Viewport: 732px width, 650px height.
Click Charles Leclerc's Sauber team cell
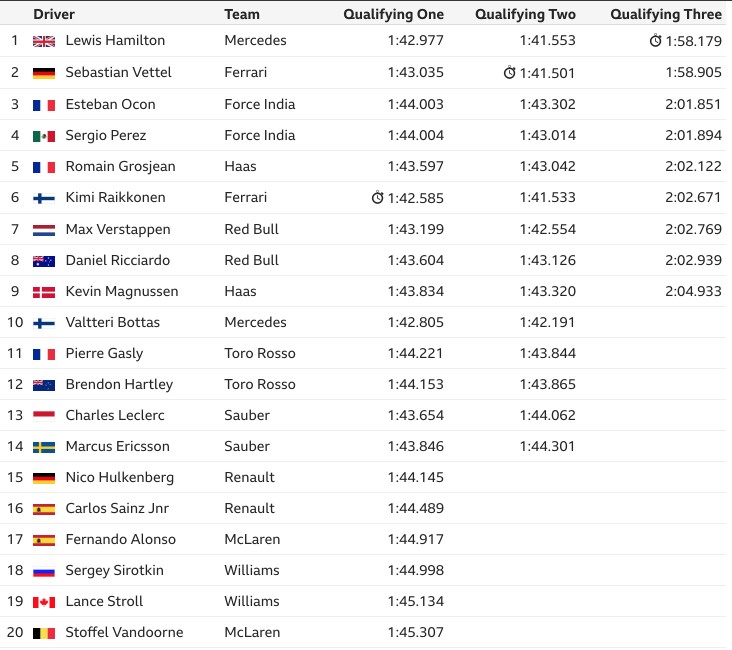click(x=246, y=415)
